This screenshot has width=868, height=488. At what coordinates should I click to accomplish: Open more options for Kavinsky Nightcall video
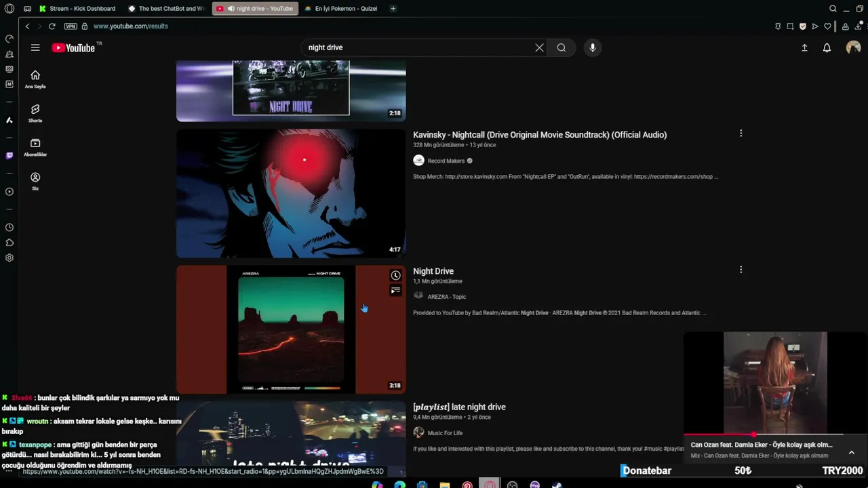pyautogui.click(x=741, y=134)
